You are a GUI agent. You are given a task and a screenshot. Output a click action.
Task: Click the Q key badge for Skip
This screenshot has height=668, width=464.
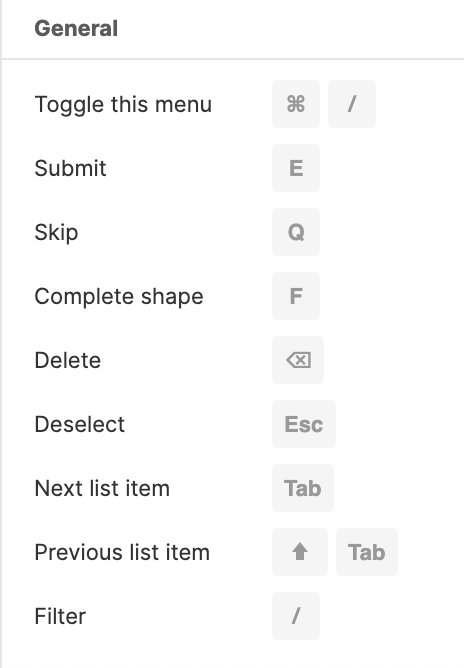pos(296,232)
